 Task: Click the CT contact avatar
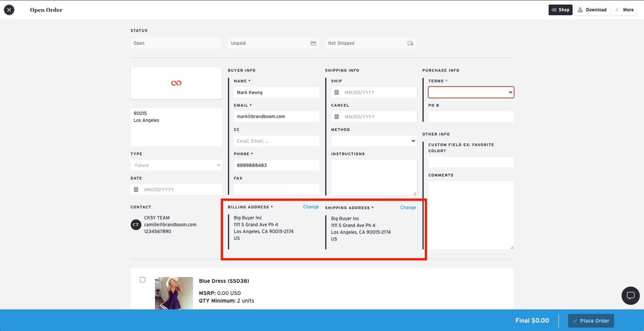136,225
